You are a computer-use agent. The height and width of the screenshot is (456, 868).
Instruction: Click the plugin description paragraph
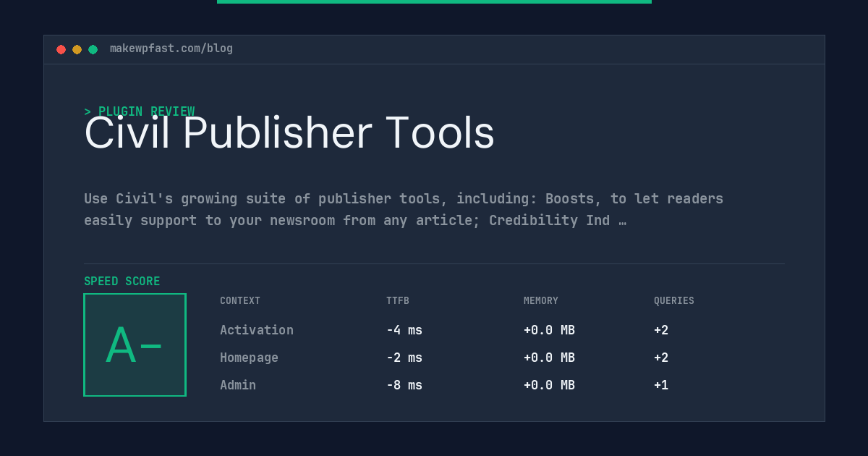404,209
